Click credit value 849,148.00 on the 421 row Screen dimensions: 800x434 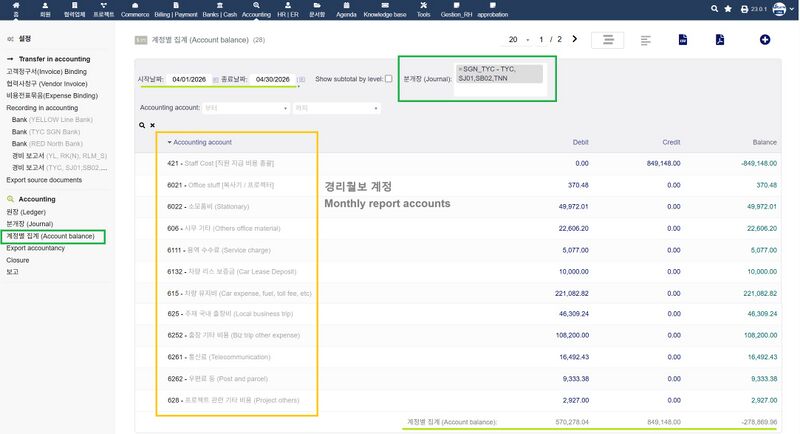pos(663,163)
